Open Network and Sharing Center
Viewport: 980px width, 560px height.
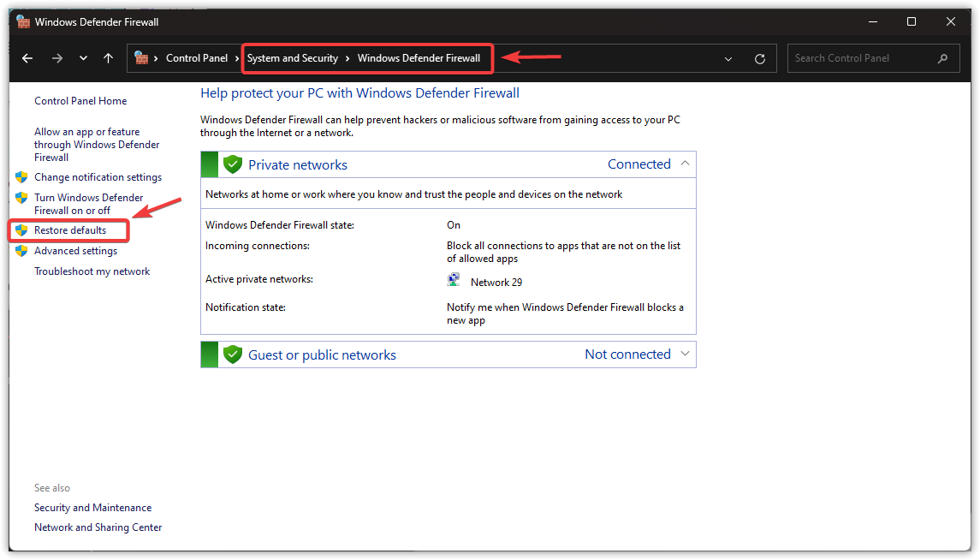[98, 527]
